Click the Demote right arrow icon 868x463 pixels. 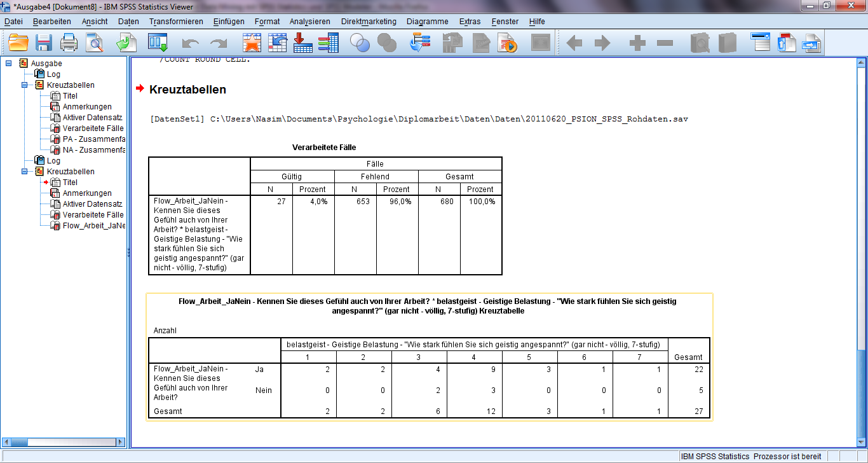602,43
